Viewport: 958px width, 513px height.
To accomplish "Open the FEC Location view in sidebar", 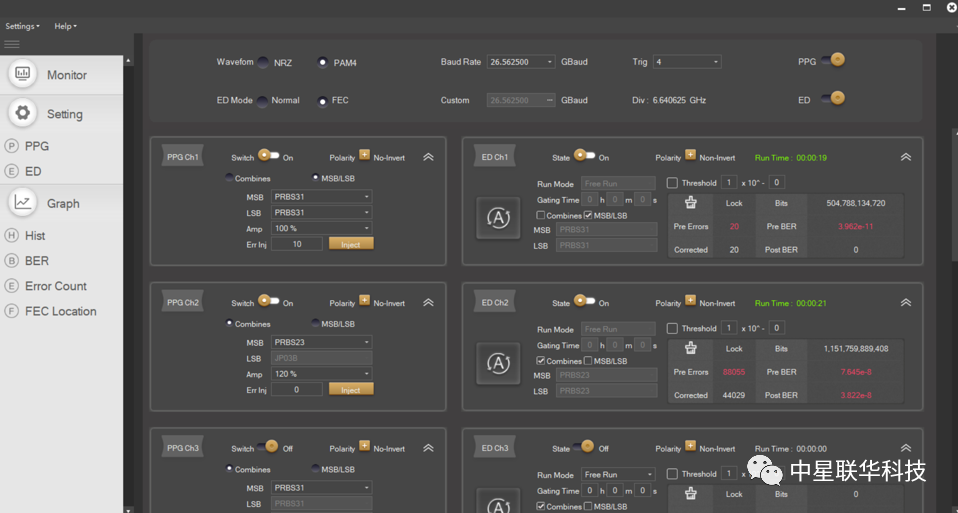I will 60,311.
